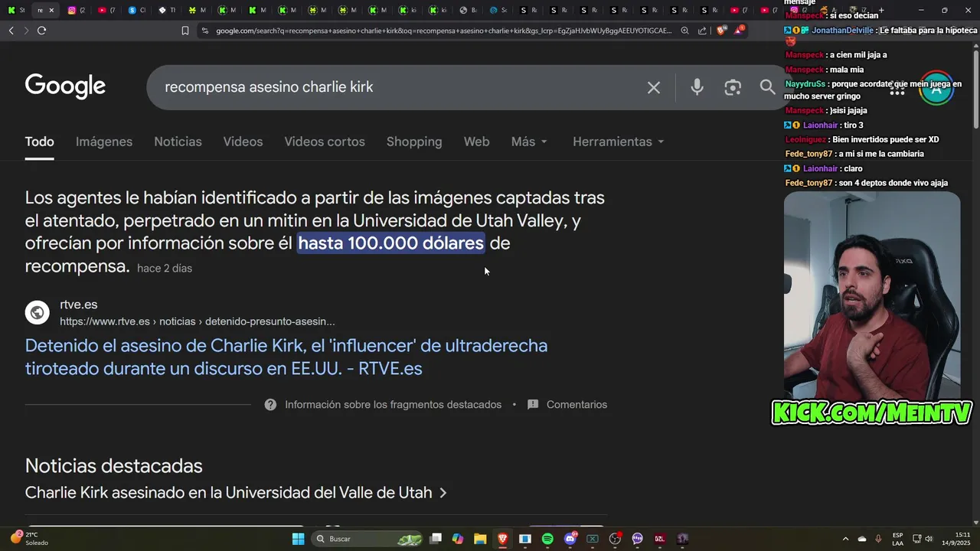
Task: Bookmark this page with the bookmark icon
Action: 185,31
